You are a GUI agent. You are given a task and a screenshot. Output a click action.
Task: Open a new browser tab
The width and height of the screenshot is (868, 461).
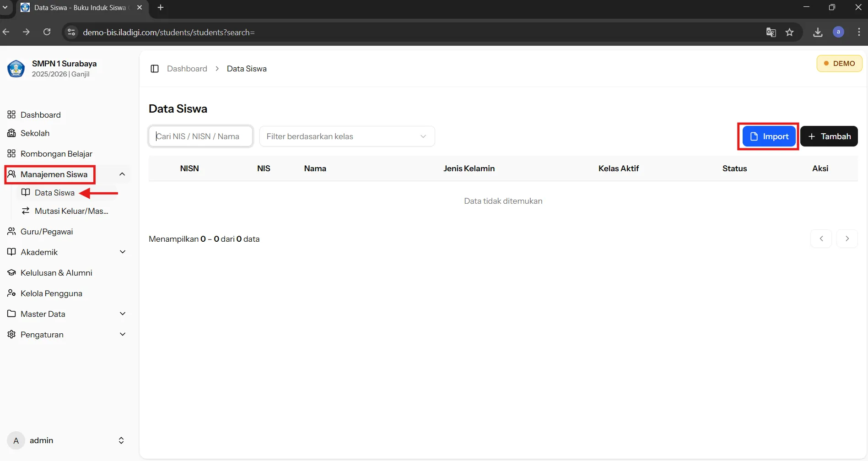tap(161, 7)
